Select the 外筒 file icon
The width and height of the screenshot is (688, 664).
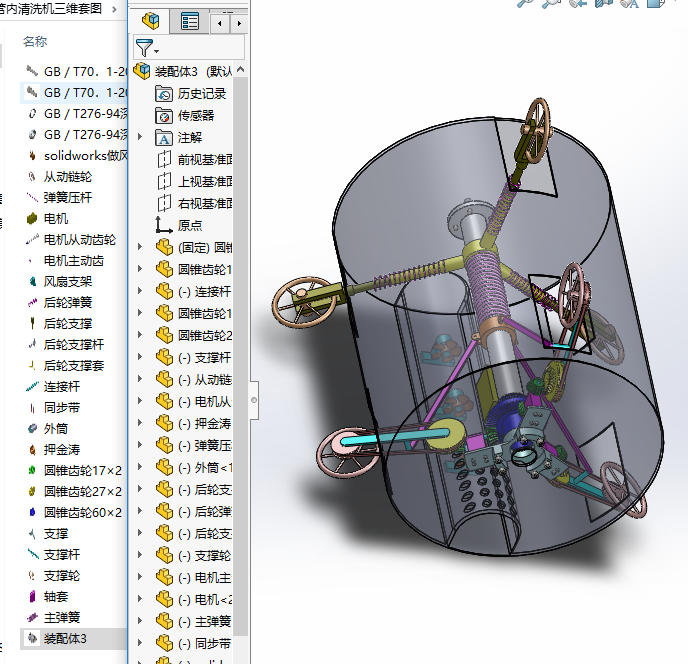32,428
